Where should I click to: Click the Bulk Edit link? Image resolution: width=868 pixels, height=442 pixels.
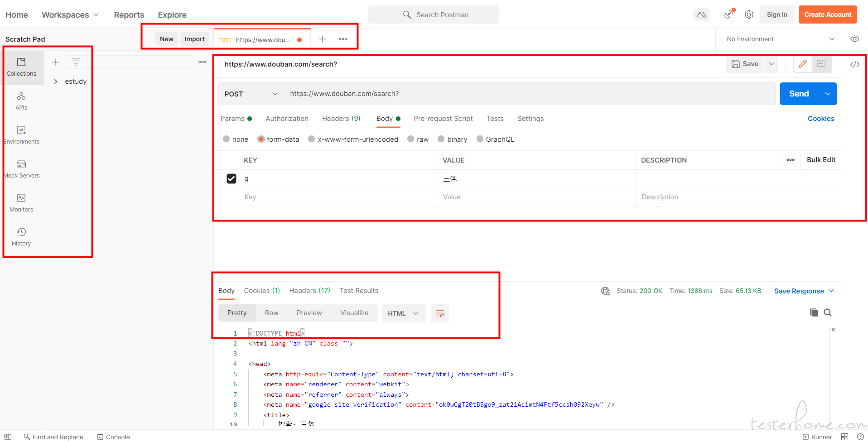click(821, 160)
